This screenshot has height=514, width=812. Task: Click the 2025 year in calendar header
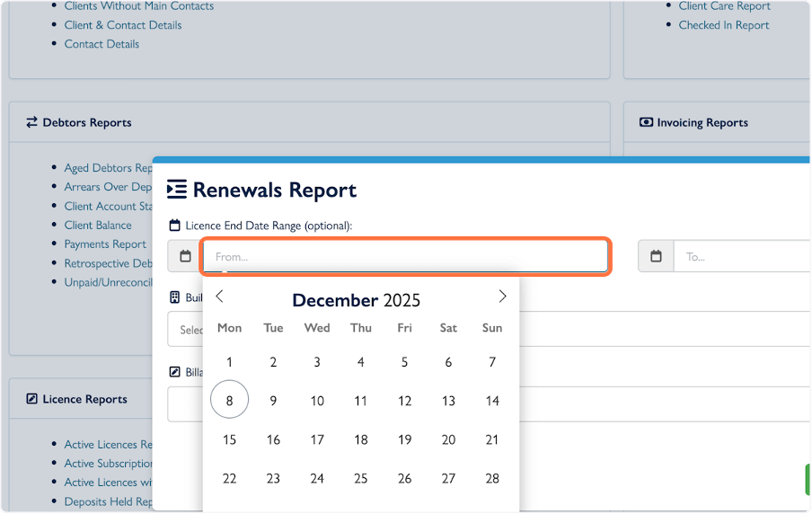click(402, 300)
